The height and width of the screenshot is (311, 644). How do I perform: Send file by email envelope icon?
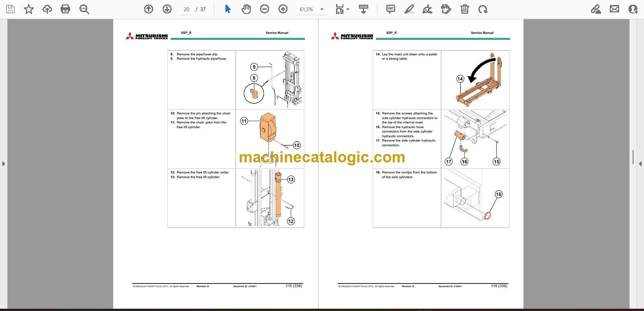click(614, 9)
